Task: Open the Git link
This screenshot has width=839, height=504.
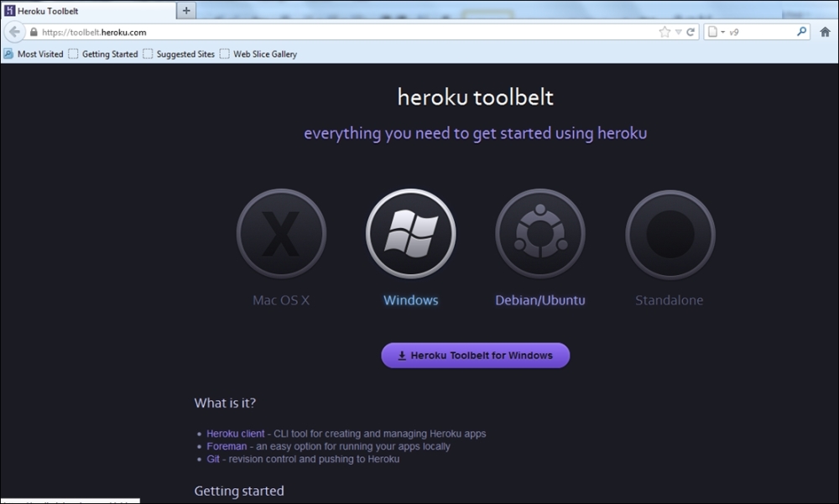Action: tap(213, 459)
